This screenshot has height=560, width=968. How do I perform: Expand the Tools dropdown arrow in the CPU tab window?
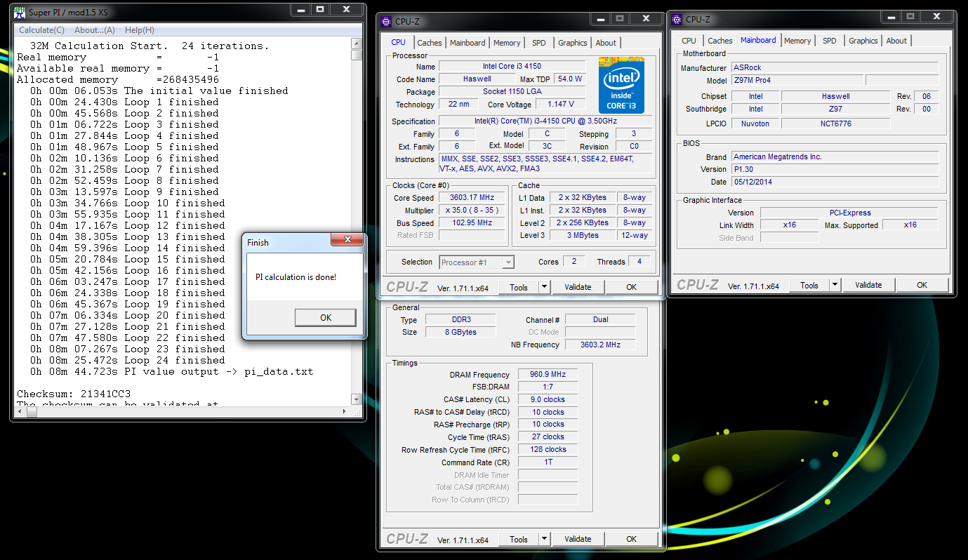(x=544, y=287)
